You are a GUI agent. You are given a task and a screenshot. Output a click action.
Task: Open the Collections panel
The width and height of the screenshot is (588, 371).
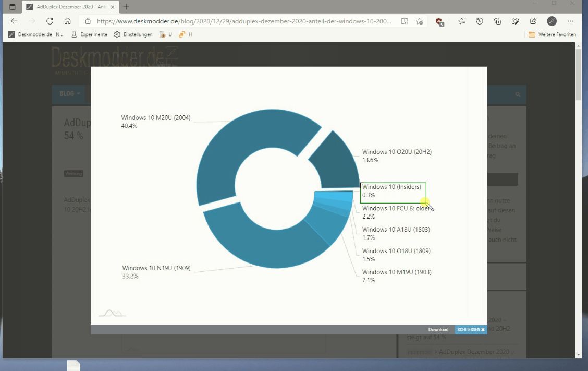pyautogui.click(x=498, y=21)
